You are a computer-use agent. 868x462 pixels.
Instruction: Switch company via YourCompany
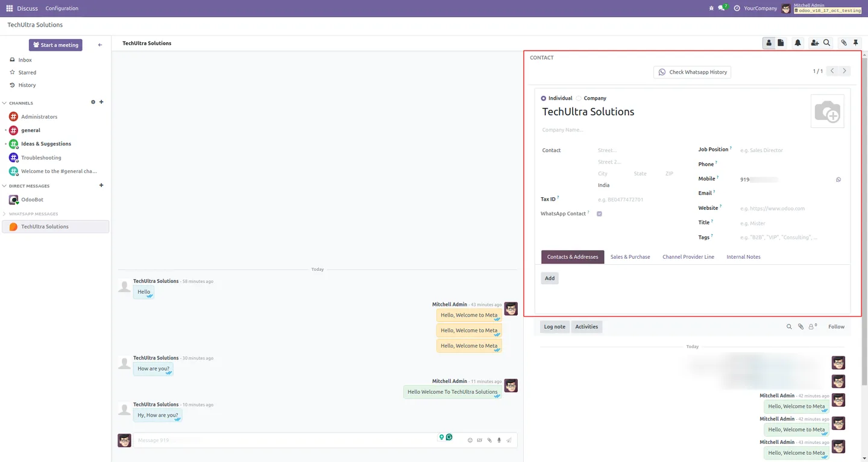tap(760, 8)
